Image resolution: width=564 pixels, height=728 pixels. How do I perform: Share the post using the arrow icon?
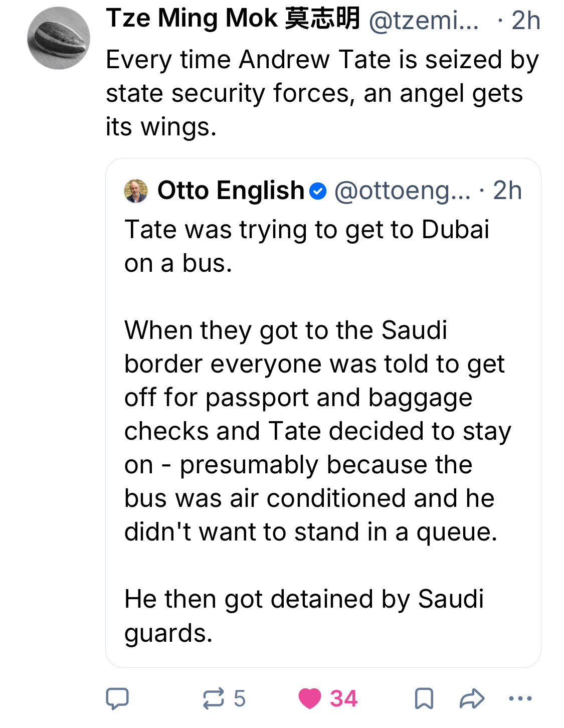[x=472, y=698]
